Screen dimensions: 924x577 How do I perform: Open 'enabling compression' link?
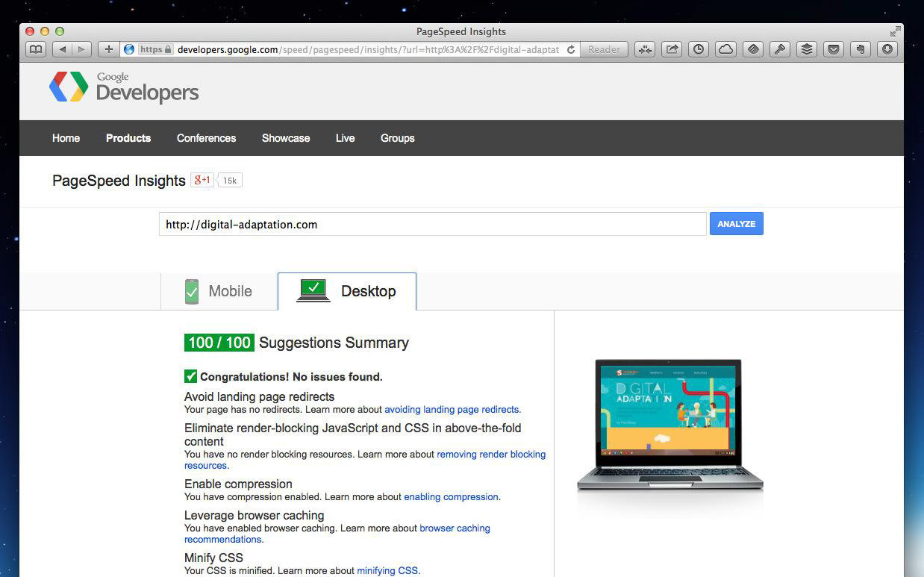tap(451, 497)
